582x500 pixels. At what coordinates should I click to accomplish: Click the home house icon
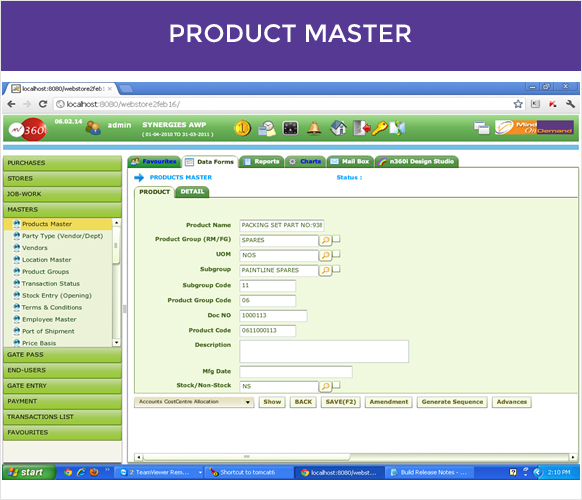[x=338, y=128]
